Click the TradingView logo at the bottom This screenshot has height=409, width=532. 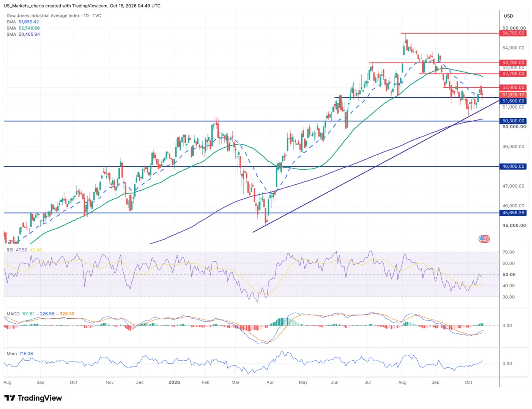[33, 398]
